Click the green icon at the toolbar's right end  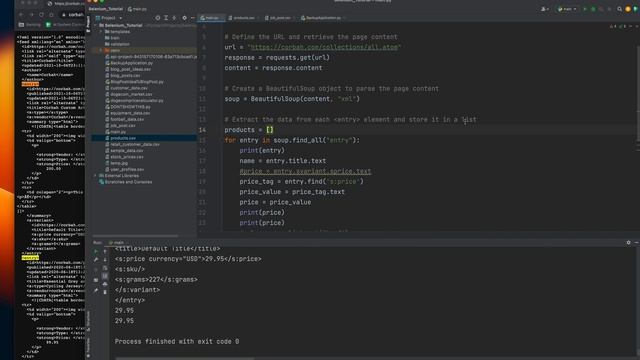coord(636,9)
